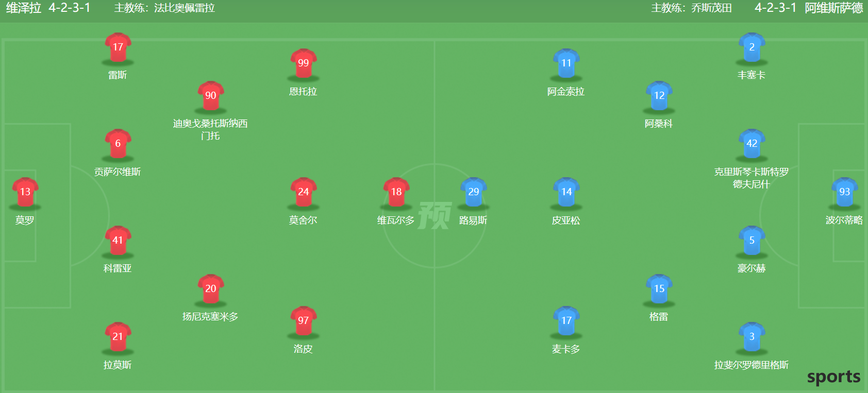This screenshot has width=868, height=393.
Task: Click red jersey number 97 洛皮
Action: tap(304, 321)
